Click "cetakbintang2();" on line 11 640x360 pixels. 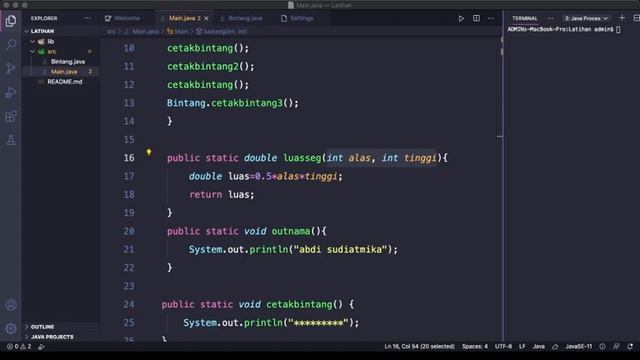(211, 67)
